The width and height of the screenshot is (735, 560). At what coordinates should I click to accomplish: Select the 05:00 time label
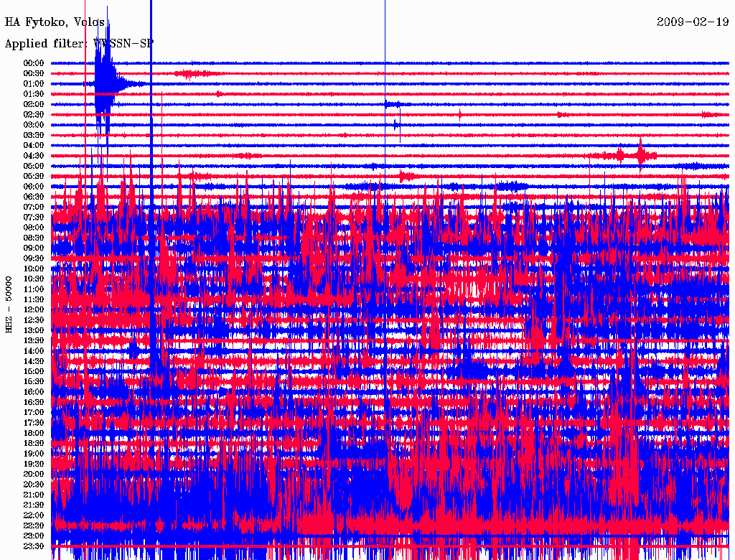(34, 166)
